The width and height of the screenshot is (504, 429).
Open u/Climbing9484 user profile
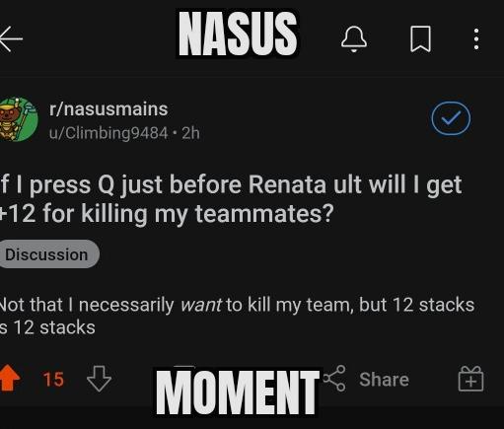click(x=108, y=133)
